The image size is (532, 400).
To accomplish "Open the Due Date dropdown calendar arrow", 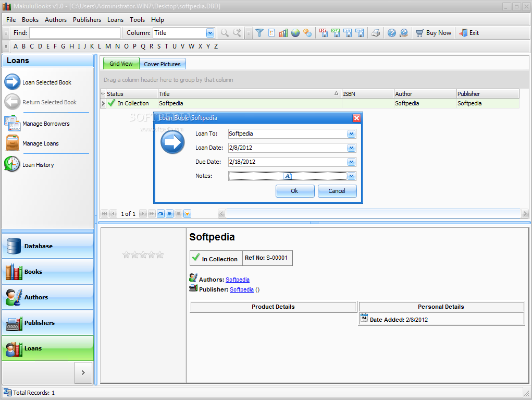I will (x=352, y=162).
